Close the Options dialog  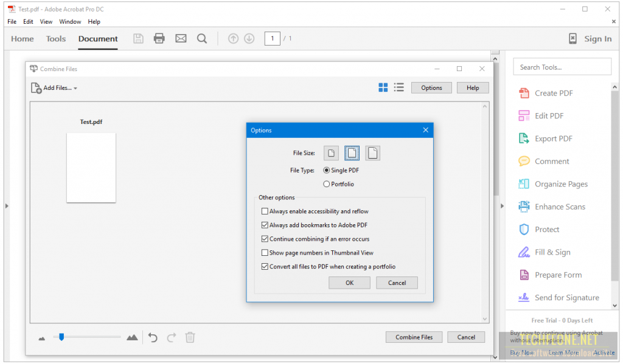tap(425, 130)
